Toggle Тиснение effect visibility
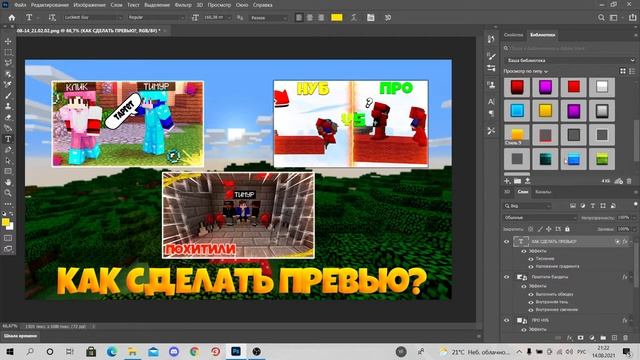Image resolution: width=640 pixels, height=360 pixels. click(531, 259)
